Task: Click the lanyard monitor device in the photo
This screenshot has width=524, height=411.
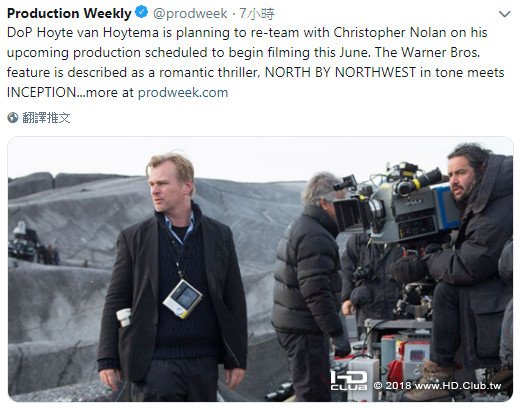Action: pos(182,298)
